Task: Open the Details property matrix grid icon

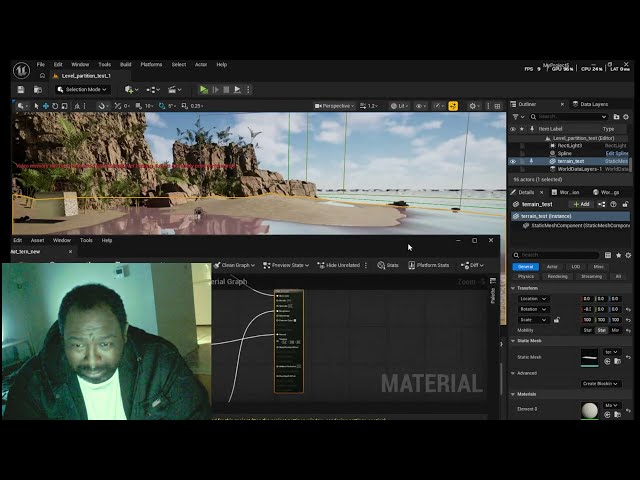Action: (x=608, y=255)
